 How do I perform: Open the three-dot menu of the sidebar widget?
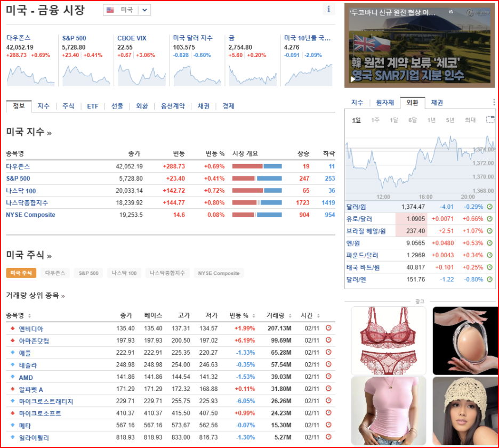(494, 102)
